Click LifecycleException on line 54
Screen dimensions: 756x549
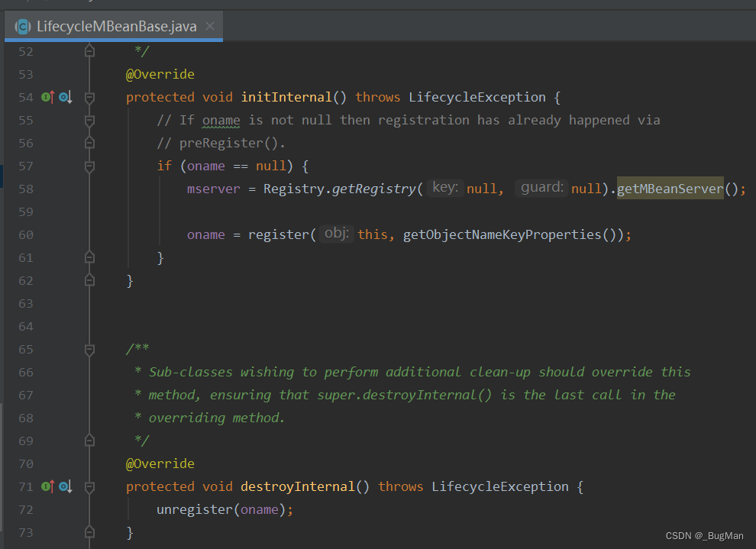click(x=477, y=98)
